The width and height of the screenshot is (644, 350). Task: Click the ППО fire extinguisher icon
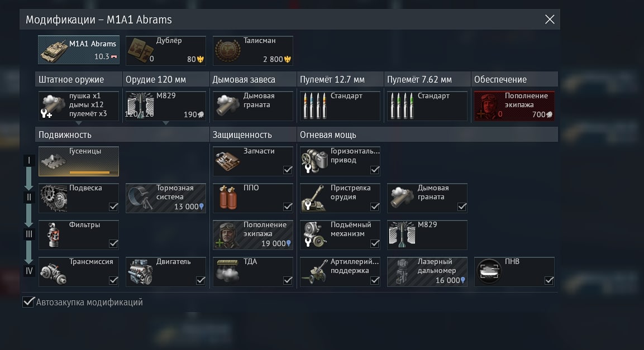pos(228,198)
